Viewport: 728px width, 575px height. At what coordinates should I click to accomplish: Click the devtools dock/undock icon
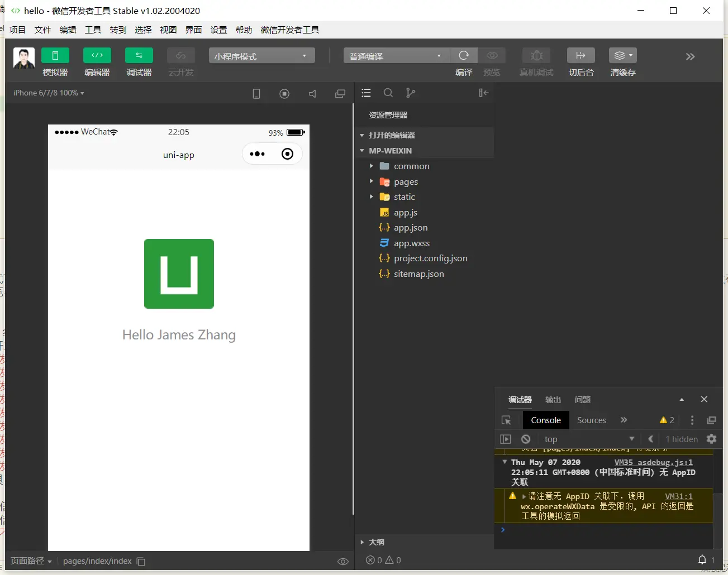711,420
